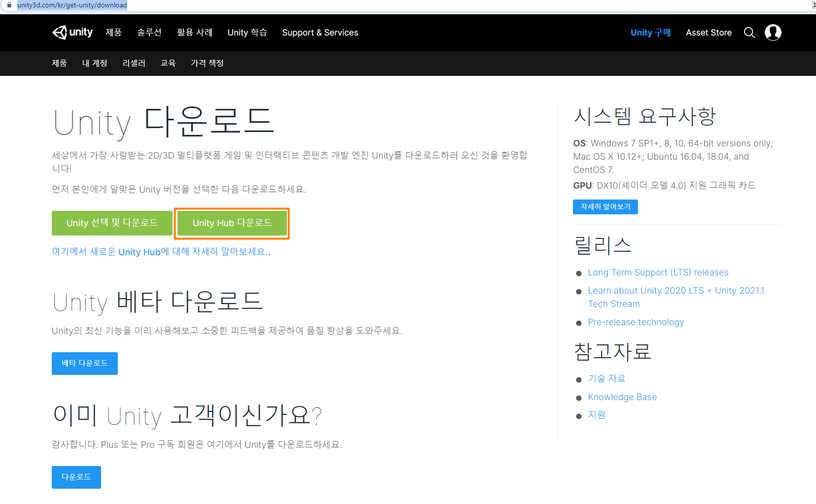Click the Unity 베타 다운로드 heading
Viewport: 816px width, 504px height.
pos(158,302)
